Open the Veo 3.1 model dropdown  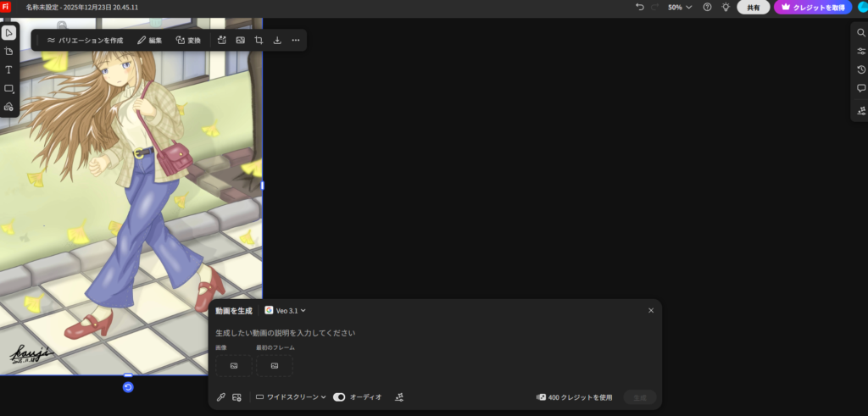point(286,311)
